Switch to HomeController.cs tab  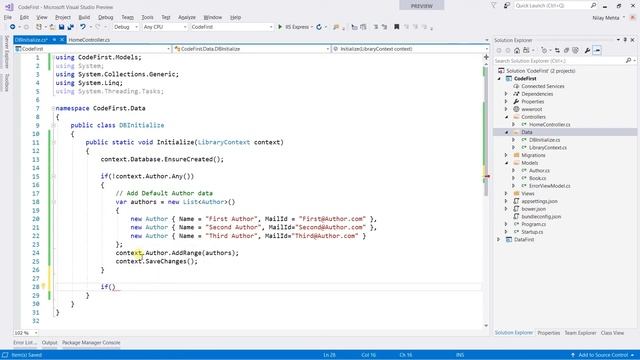(89, 40)
